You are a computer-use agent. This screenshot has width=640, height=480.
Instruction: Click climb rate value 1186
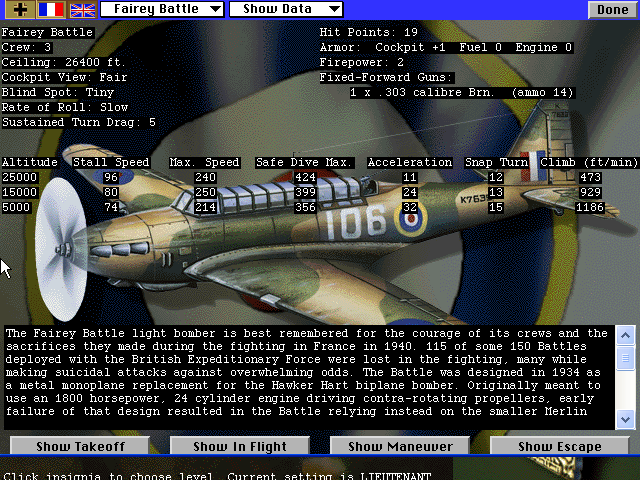pos(590,207)
